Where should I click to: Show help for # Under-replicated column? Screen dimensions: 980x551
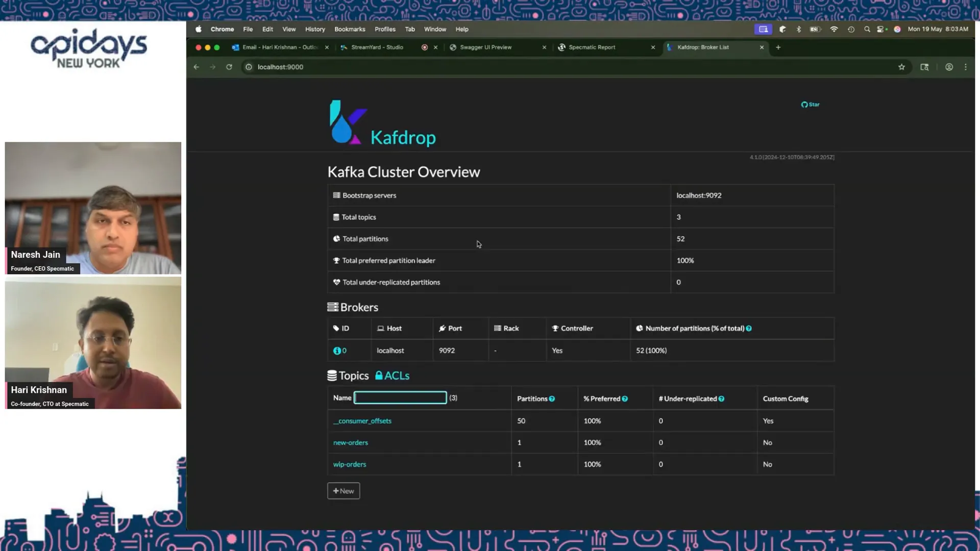tap(721, 399)
